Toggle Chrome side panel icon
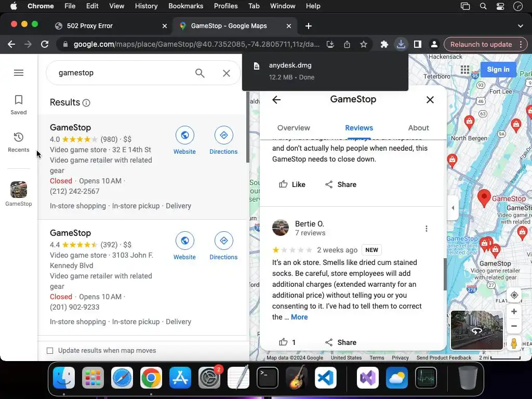Viewport: 532px width, 399px height. (x=417, y=45)
